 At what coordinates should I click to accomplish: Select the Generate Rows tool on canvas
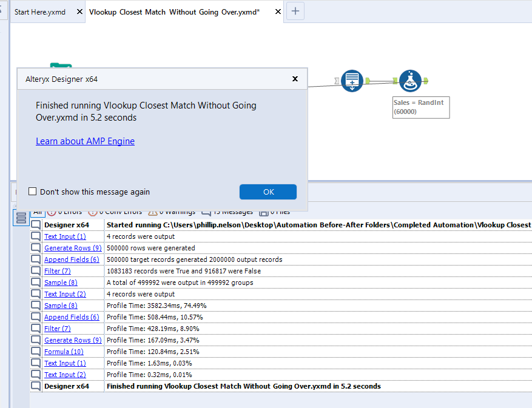point(352,81)
